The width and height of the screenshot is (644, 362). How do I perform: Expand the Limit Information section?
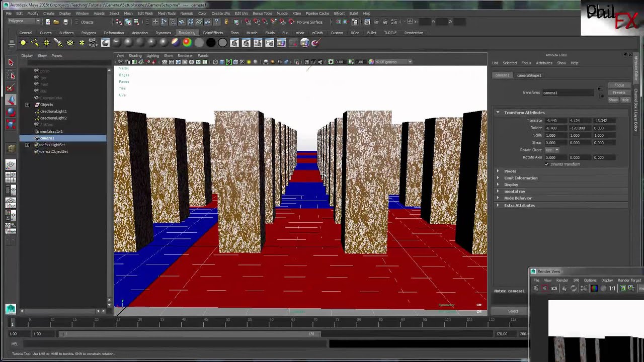tap(498, 178)
